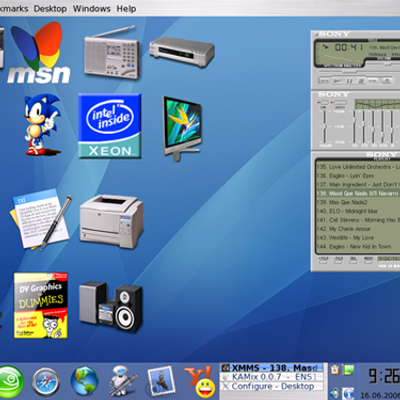Screen dimensions: 400x400
Task: Open the flat monitor display desktop icon
Action: click(x=182, y=129)
